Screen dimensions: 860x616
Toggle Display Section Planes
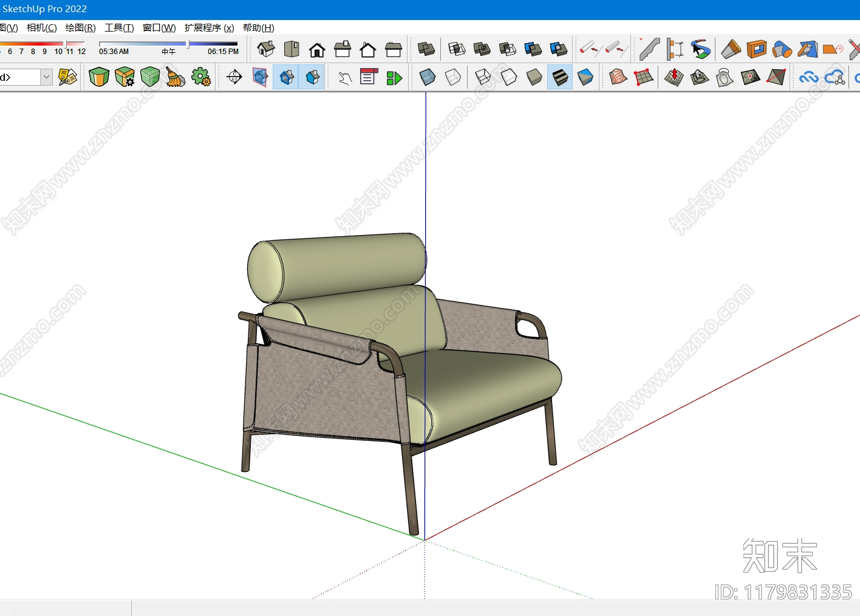[260, 77]
